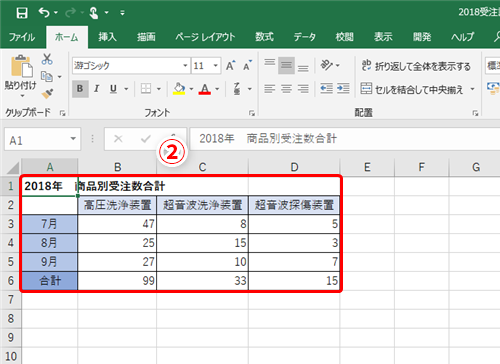Click the Copy icon
The height and width of the screenshot is (364, 500).
pyautogui.click(x=47, y=77)
